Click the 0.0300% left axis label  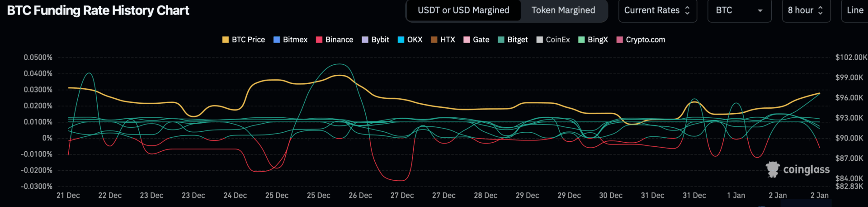coord(38,90)
